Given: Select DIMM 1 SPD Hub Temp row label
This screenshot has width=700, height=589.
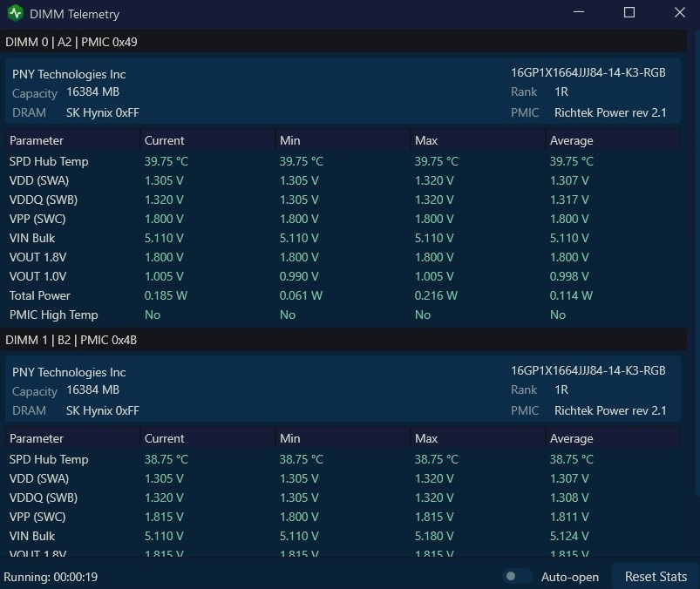Looking at the screenshot, I should coord(49,459).
